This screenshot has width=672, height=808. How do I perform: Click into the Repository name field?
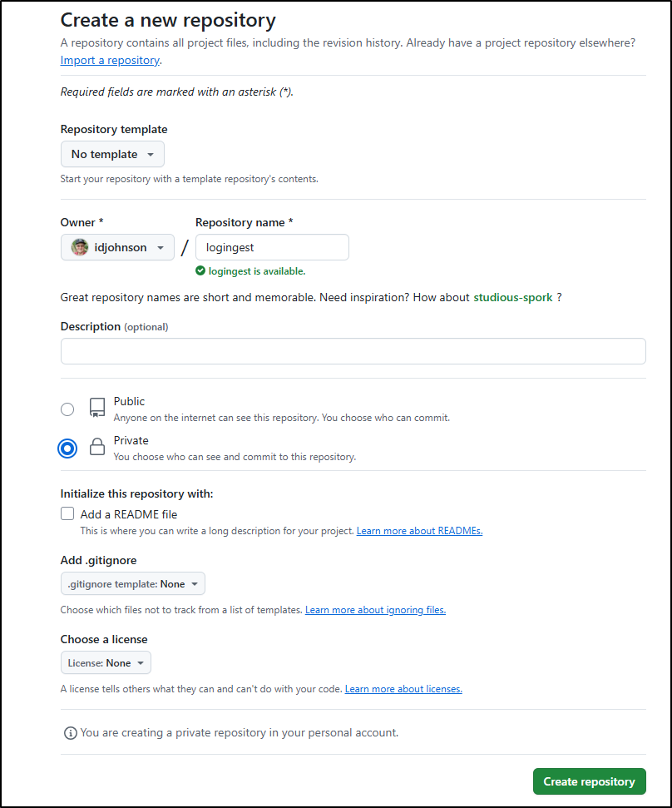[x=273, y=247]
